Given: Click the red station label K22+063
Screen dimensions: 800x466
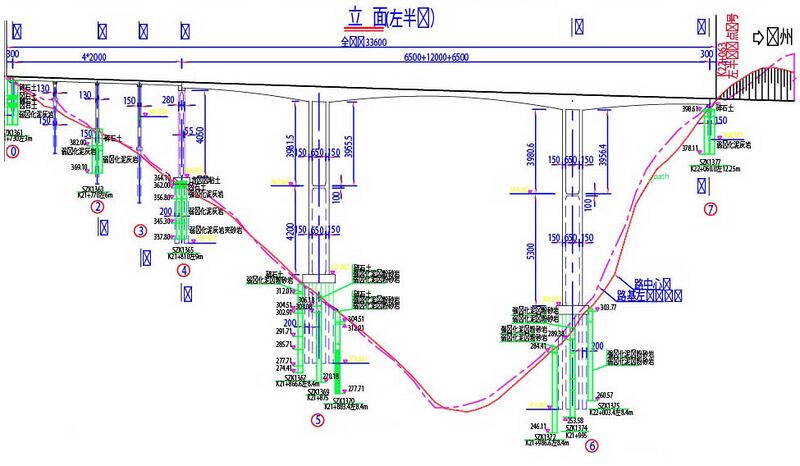Looking at the screenshot, I should 722,59.
